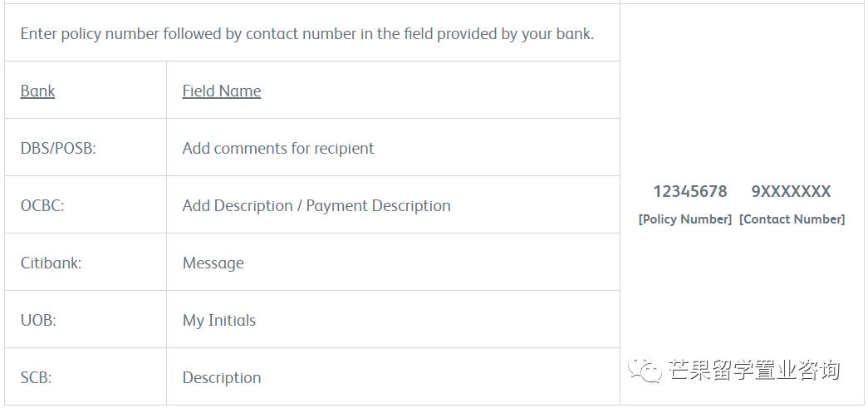The height and width of the screenshot is (408, 868).
Task: Select the Citibank bank label
Action: (51, 263)
